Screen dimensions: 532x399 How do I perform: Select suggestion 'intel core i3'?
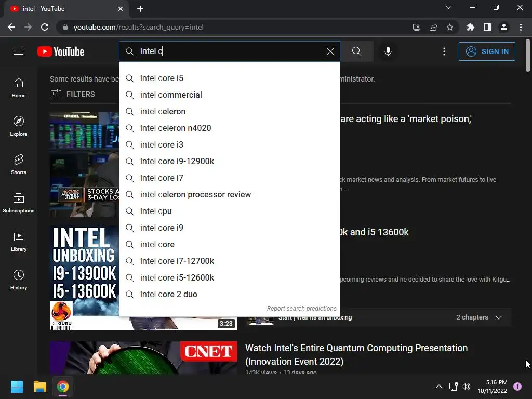click(x=229, y=144)
